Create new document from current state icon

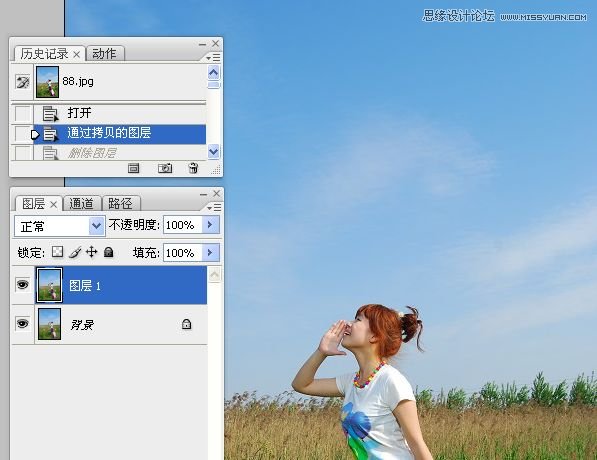pos(133,168)
